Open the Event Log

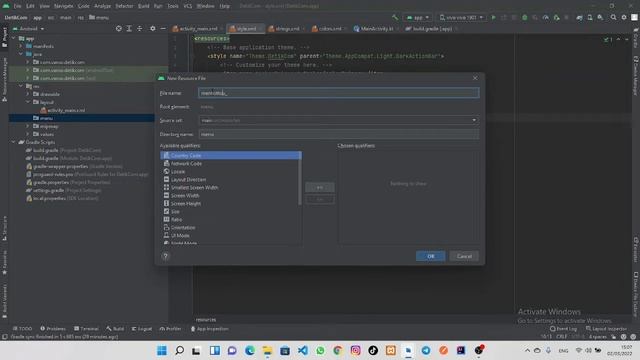[563, 329]
